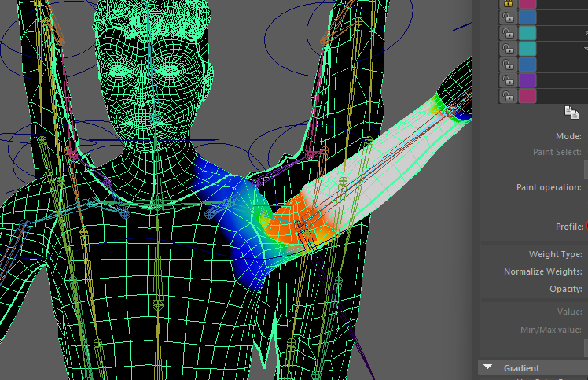
Task: Select the red Profile brush icon
Action: pyautogui.click(x=586, y=227)
